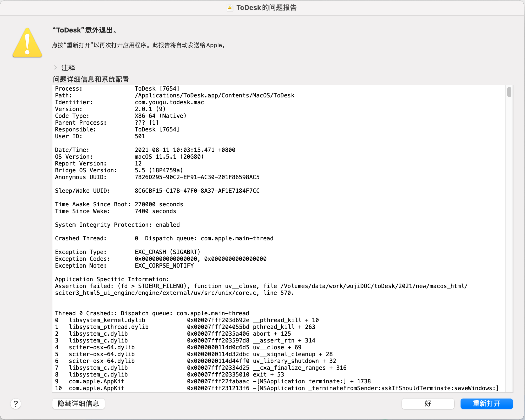Click the Exception Codes line
This screenshot has height=420, width=525.
tap(161, 259)
